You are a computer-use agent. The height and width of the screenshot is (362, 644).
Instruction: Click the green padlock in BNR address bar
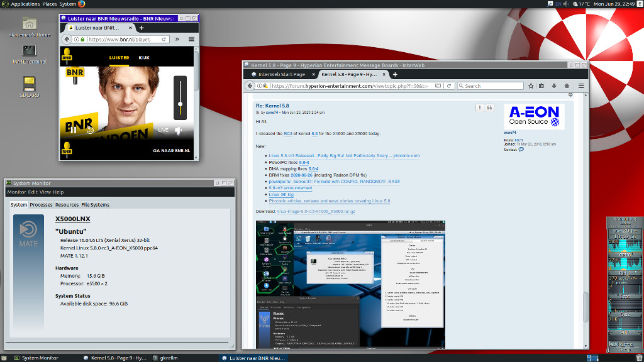click(x=82, y=40)
